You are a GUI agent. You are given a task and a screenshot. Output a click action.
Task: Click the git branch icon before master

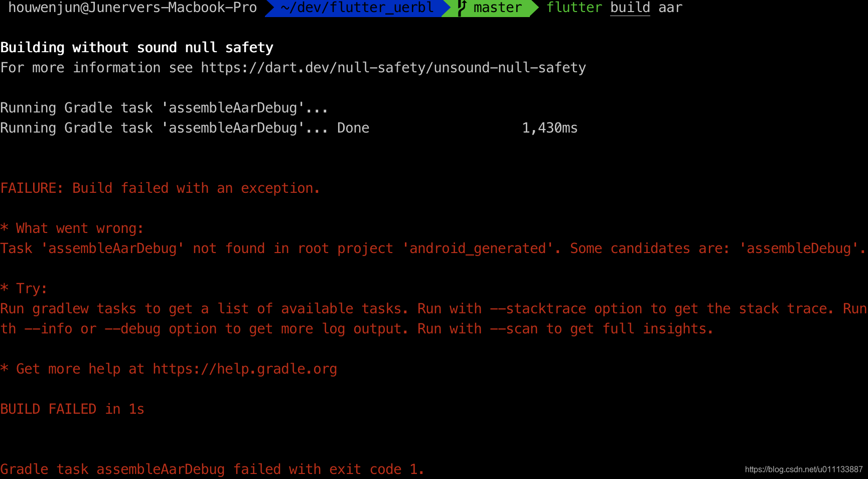(462, 8)
